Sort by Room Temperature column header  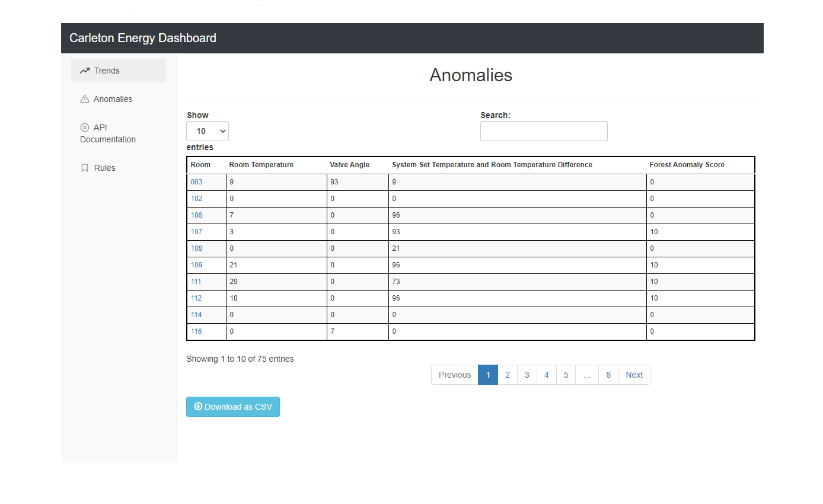[261, 165]
